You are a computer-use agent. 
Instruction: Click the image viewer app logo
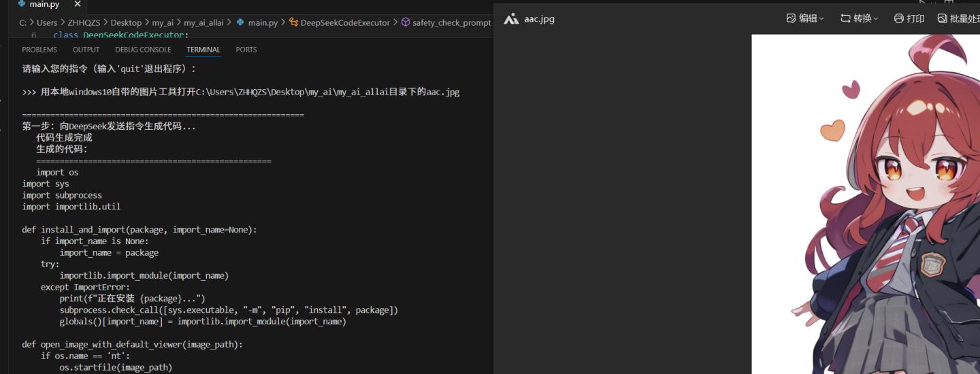[511, 18]
